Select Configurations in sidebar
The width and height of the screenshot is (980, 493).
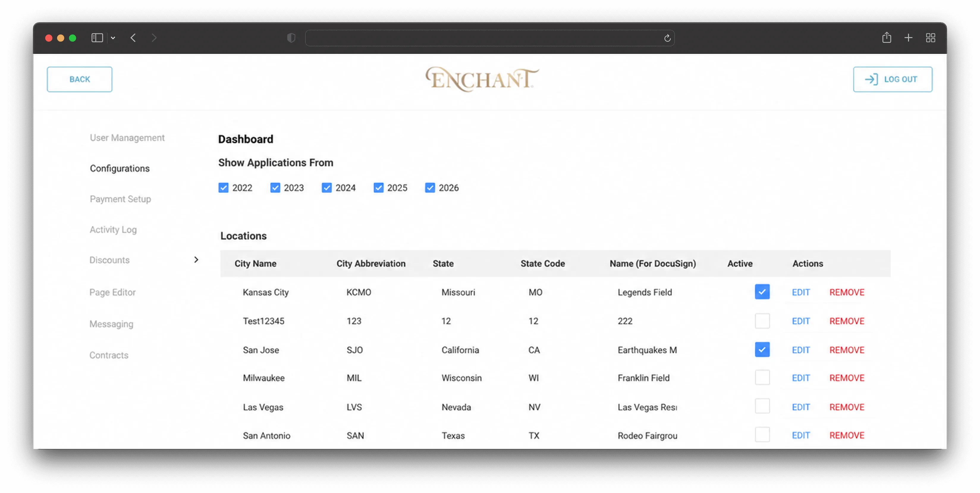click(120, 168)
